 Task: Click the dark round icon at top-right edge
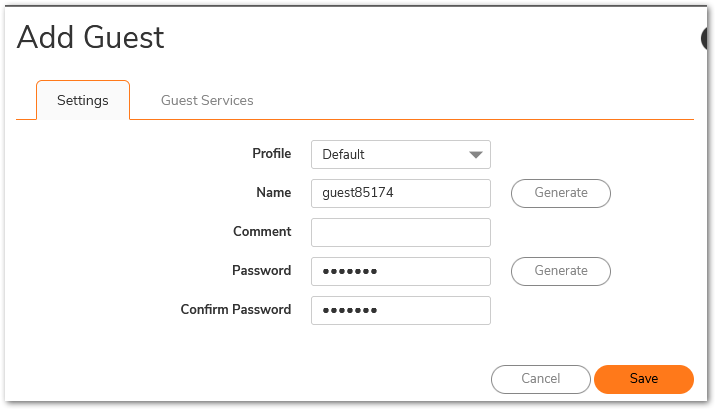709,38
